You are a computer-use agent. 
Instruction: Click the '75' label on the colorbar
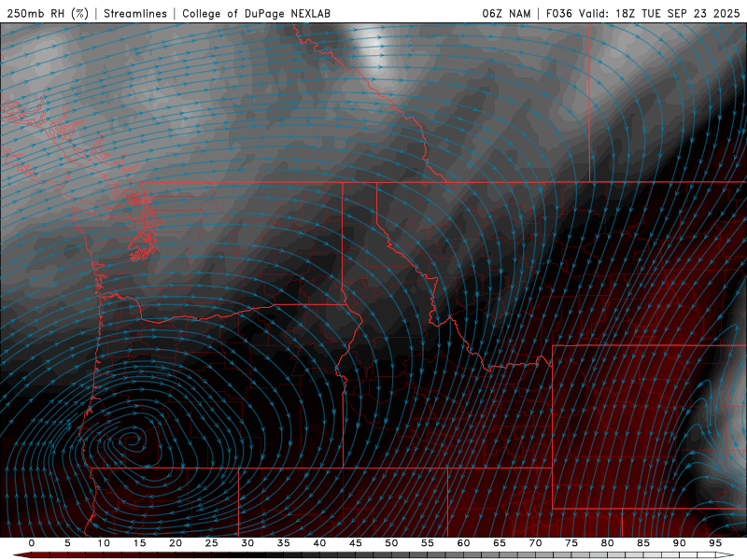[x=571, y=543]
